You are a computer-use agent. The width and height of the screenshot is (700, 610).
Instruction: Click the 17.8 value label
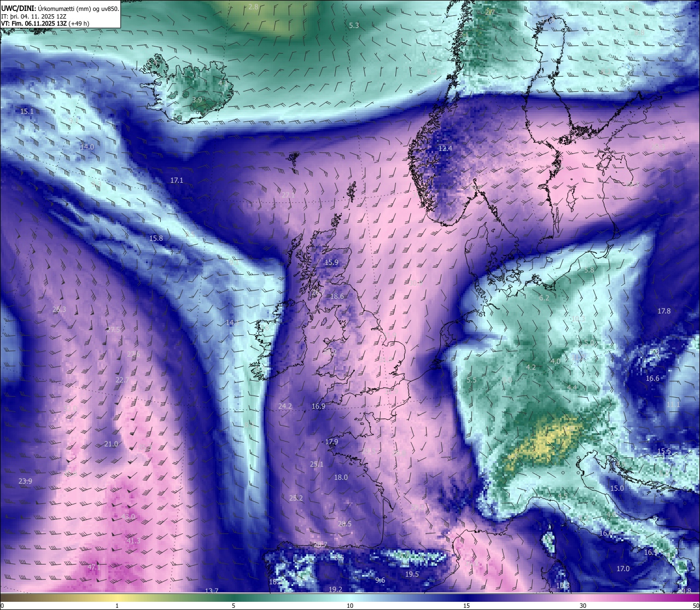pos(664,311)
